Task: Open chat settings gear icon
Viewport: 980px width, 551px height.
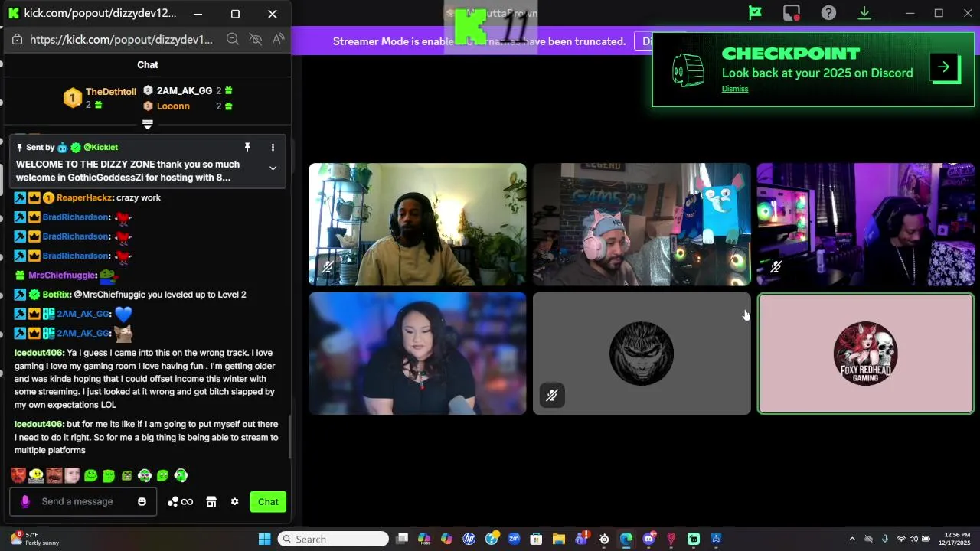Action: (235, 502)
